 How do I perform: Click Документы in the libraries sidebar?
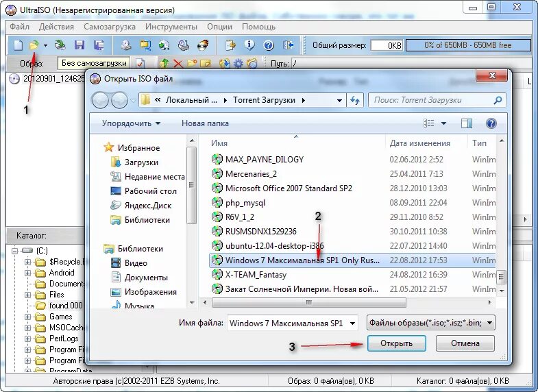coord(146,278)
